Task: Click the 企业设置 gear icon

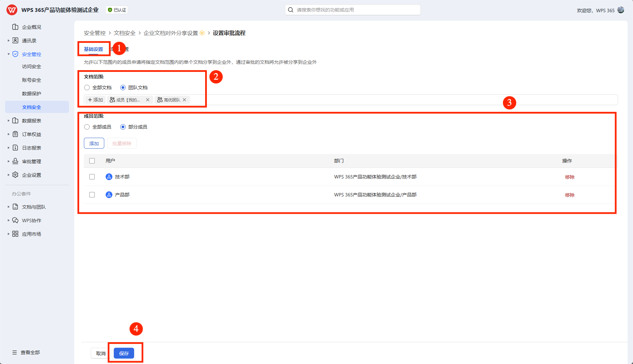Action: [15, 175]
